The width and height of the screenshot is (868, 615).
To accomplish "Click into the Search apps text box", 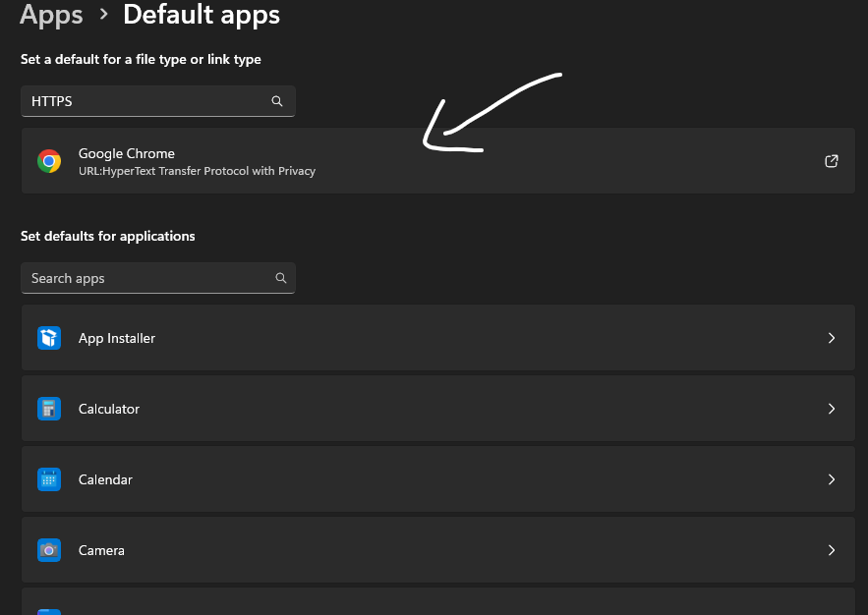I will pos(147,278).
